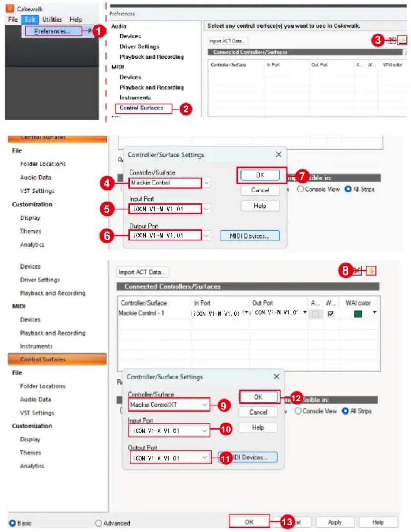Click the Help button next to Apply
Image resolution: width=411 pixels, height=532 pixels.
coord(378,522)
